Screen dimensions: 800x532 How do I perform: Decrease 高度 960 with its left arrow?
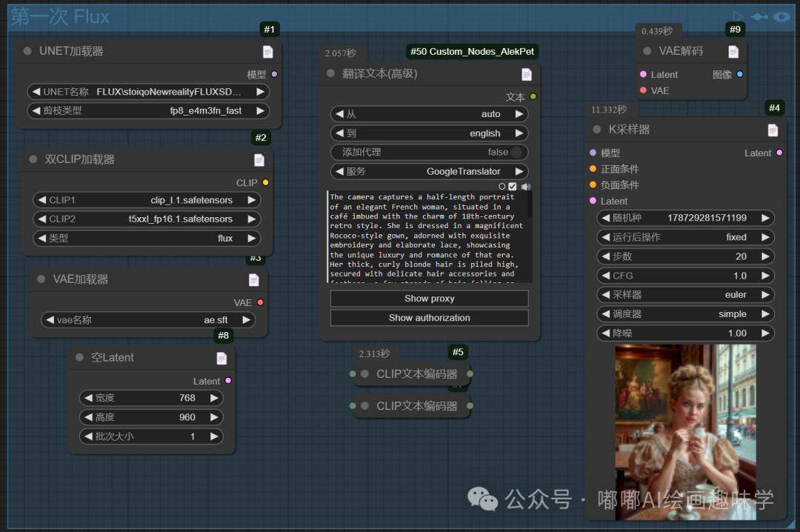pyautogui.click(x=88, y=417)
